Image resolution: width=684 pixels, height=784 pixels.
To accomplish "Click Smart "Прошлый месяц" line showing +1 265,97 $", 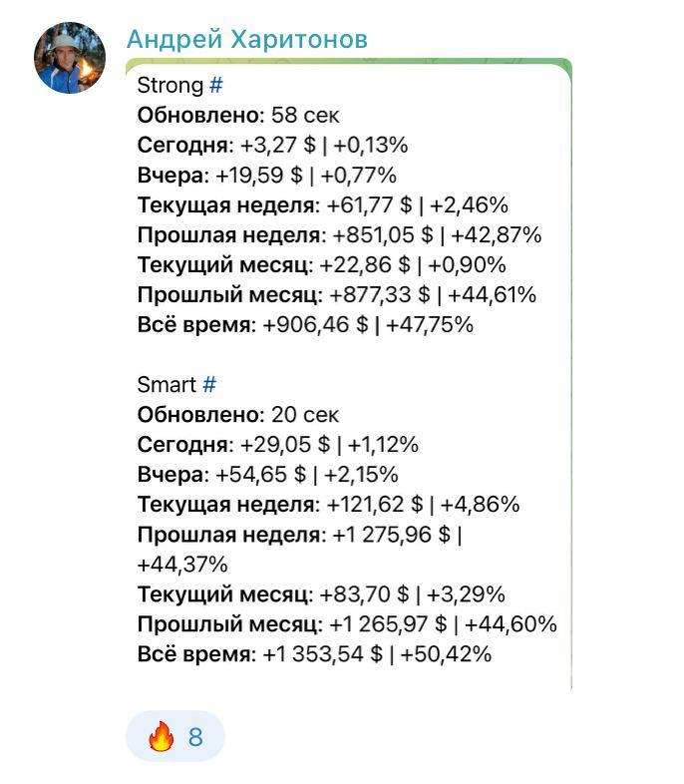I will pyautogui.click(x=346, y=624).
